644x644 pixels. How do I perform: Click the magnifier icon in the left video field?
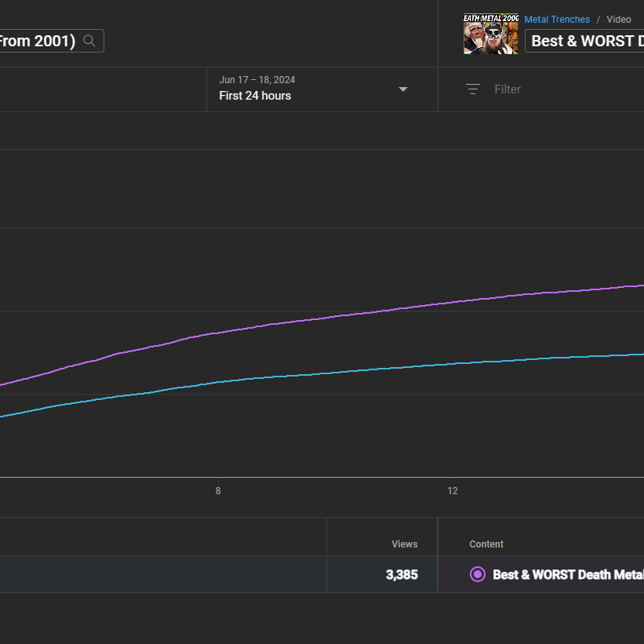pos(89,41)
